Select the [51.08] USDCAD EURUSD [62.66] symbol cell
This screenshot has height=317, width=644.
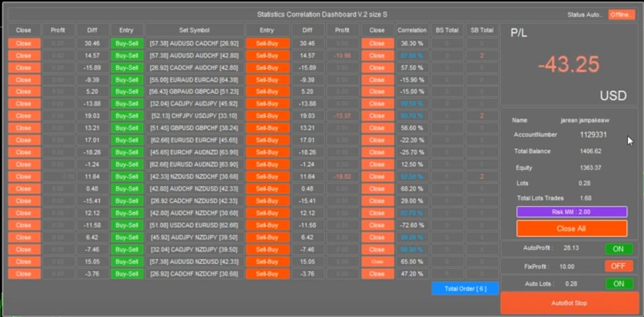(194, 225)
